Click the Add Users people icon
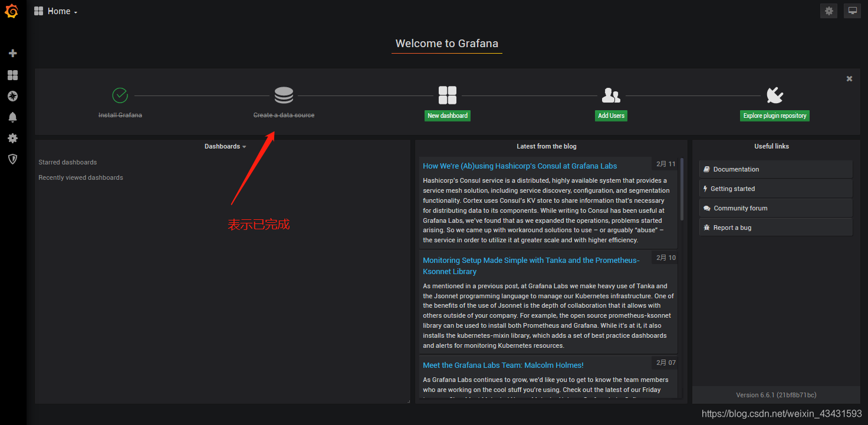 (611, 95)
